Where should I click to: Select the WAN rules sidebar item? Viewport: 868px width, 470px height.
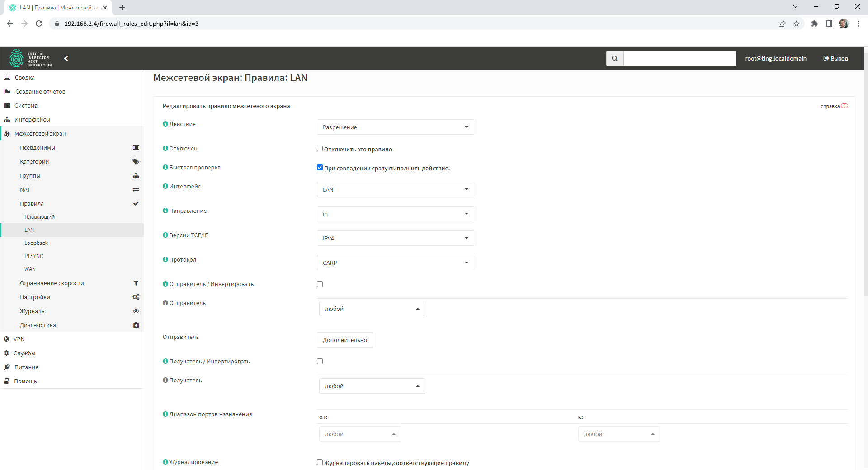[x=30, y=269]
